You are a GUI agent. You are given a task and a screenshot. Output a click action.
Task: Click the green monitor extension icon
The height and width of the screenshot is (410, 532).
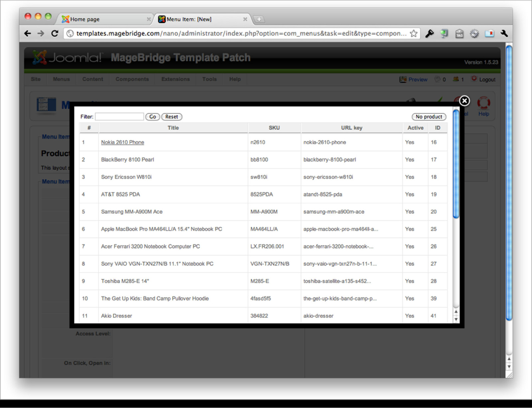(444, 33)
